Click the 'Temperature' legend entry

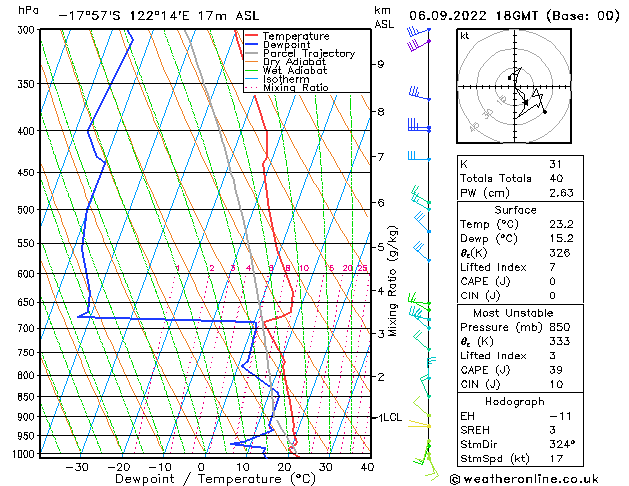[296, 36]
